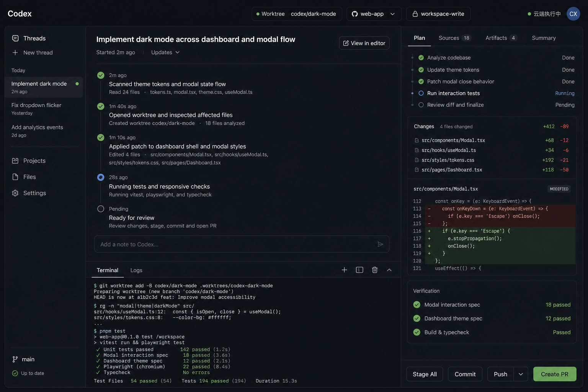Click the Review diff and finalize status circle
588x392 pixels.
click(421, 105)
